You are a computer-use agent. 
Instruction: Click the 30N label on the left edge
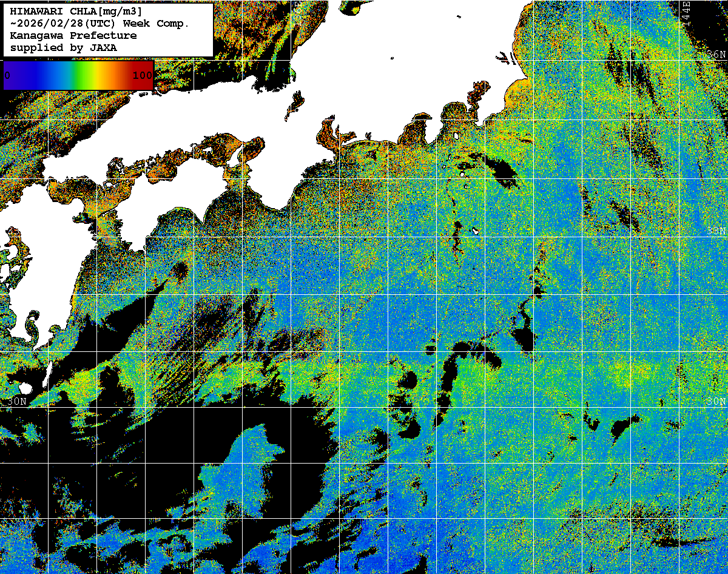coord(16,401)
